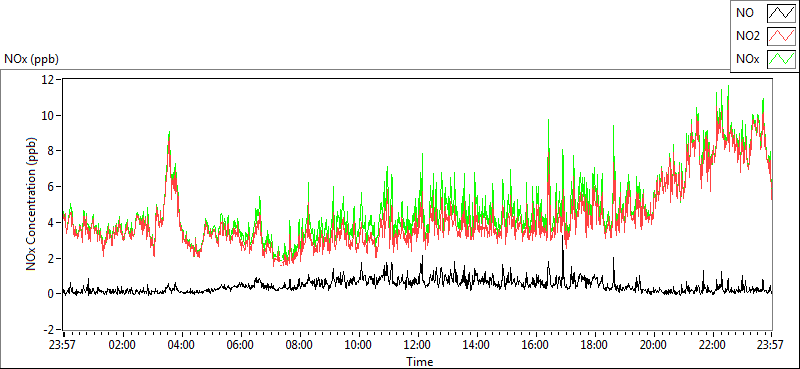Screen dimensions: 800x369
Task: Click the 06:00 time tick label
Action: coord(240,344)
